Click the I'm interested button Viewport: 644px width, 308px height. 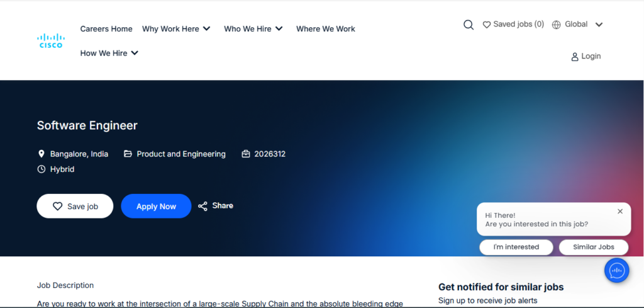tap(516, 247)
